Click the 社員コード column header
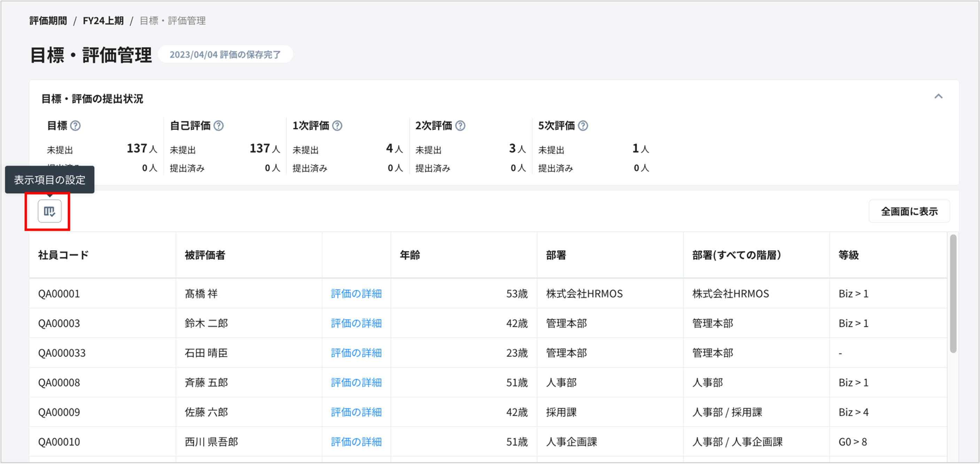Viewport: 980px width, 464px height. pyautogui.click(x=63, y=255)
